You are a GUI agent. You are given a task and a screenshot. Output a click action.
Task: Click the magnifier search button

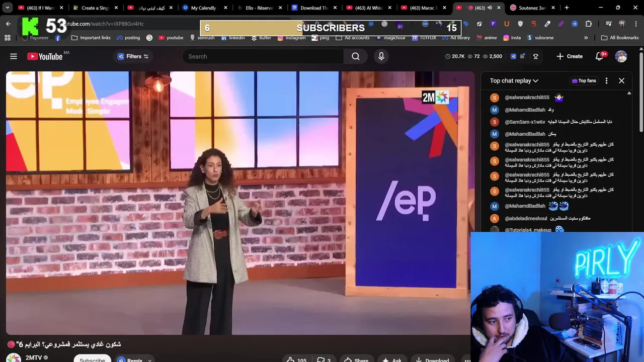[x=356, y=56]
